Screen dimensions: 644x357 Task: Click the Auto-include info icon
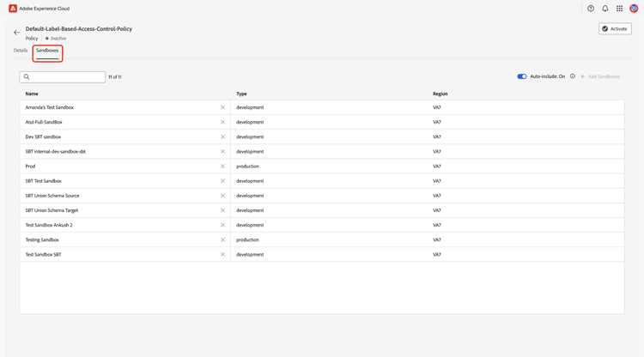tap(572, 76)
